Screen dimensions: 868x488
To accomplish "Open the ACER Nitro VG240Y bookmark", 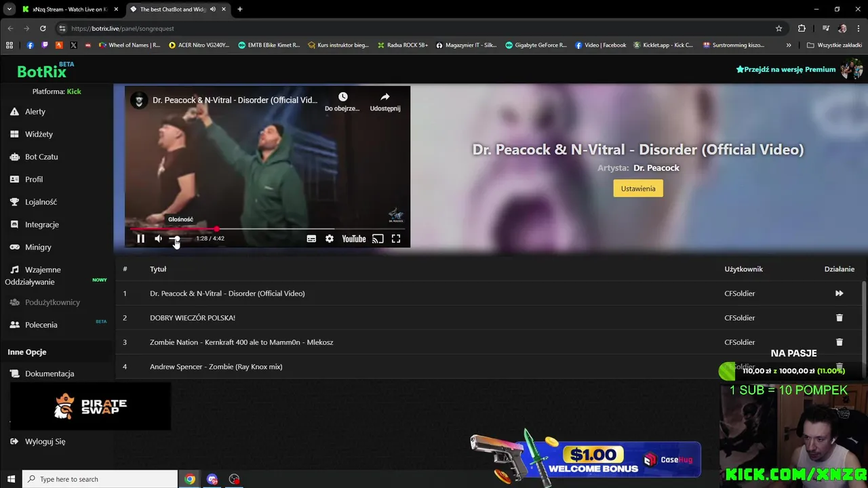I will coord(199,45).
